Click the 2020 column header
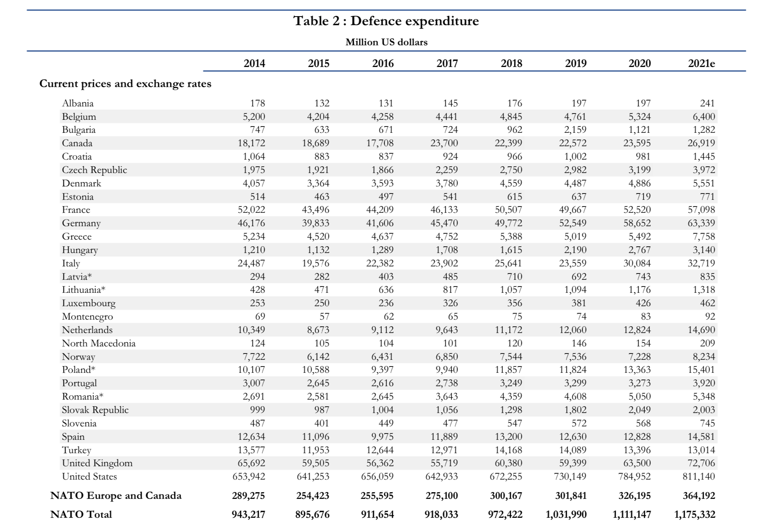This screenshot has height=532, width=764. 640,63
